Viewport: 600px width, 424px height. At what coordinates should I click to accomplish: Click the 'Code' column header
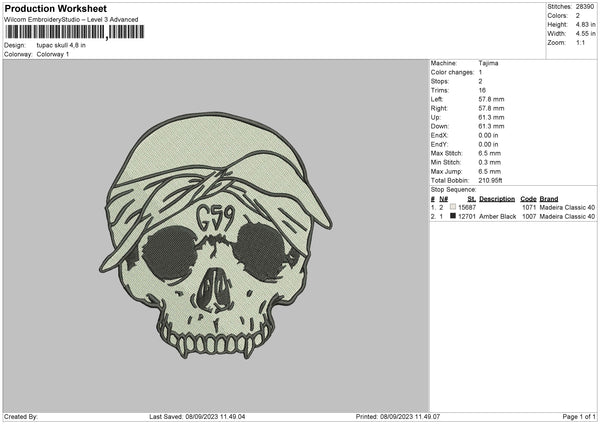[x=528, y=199]
